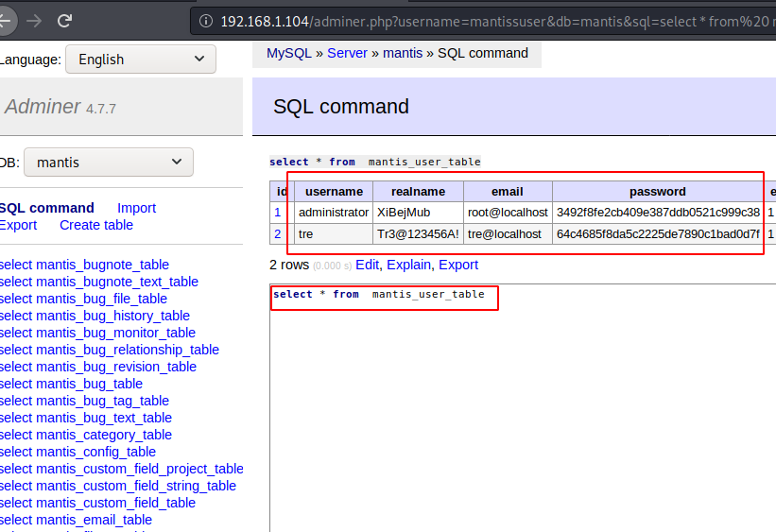The height and width of the screenshot is (532, 776).
Task: Click the password hash starting 64c4685f
Action: [658, 234]
